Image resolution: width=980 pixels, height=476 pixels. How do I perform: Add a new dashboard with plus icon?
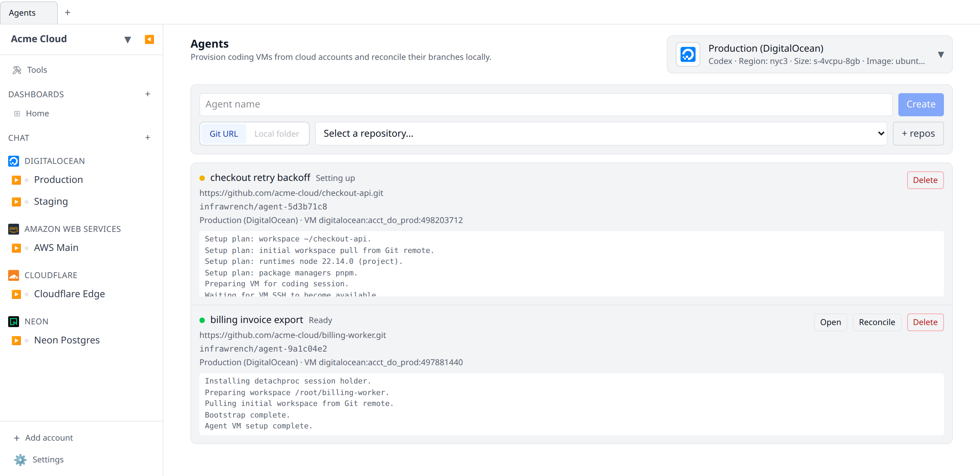point(148,94)
